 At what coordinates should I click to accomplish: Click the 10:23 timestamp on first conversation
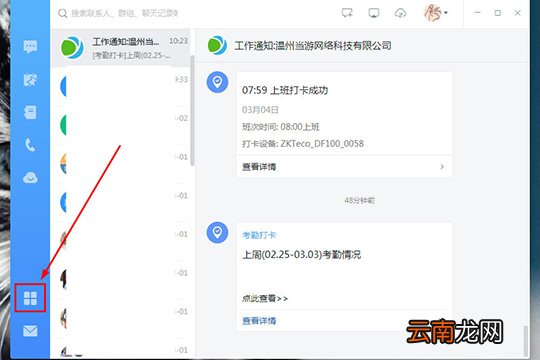(x=178, y=41)
